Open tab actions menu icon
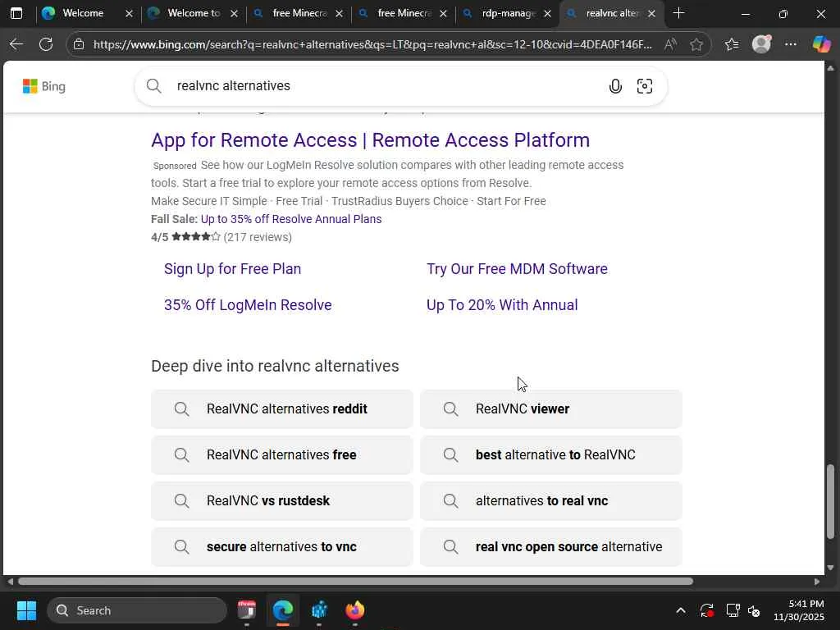The height and width of the screenshot is (630, 840). (16, 13)
